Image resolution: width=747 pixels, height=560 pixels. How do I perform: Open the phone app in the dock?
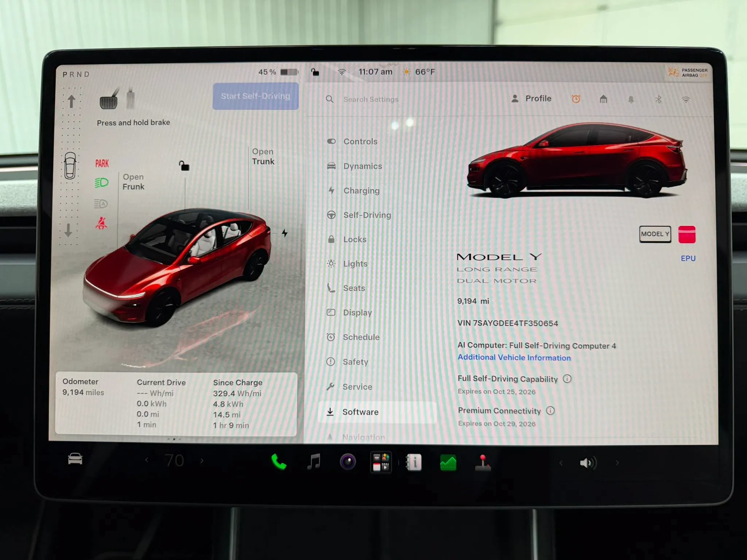click(279, 462)
